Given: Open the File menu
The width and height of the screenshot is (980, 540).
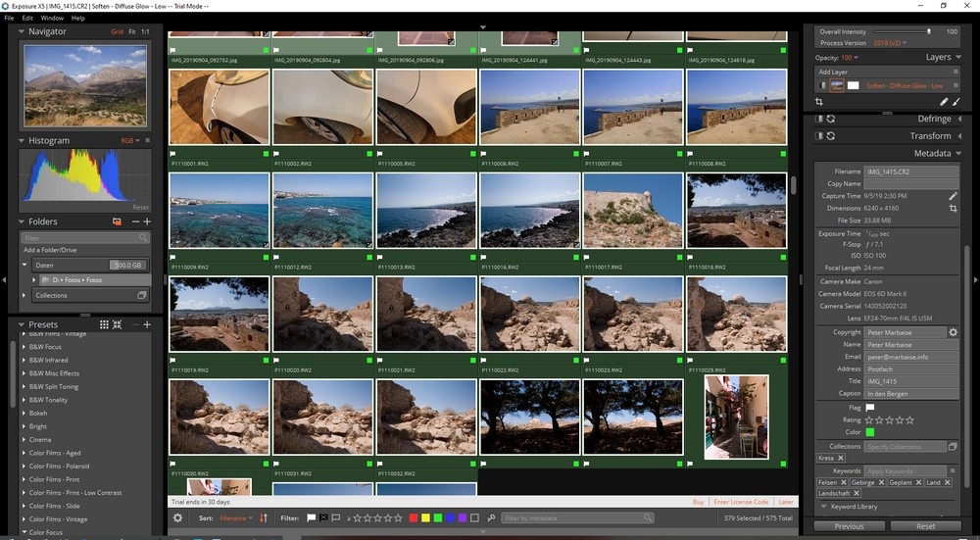Looking at the screenshot, I should coord(9,18).
